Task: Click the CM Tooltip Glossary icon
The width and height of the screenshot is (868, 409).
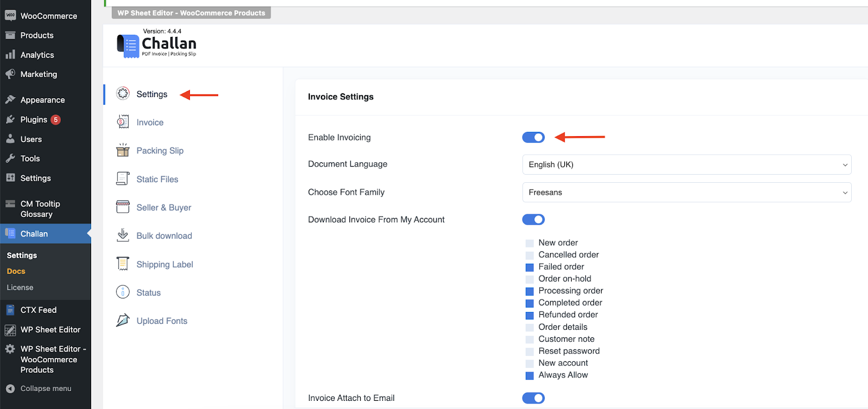Action: tap(10, 204)
